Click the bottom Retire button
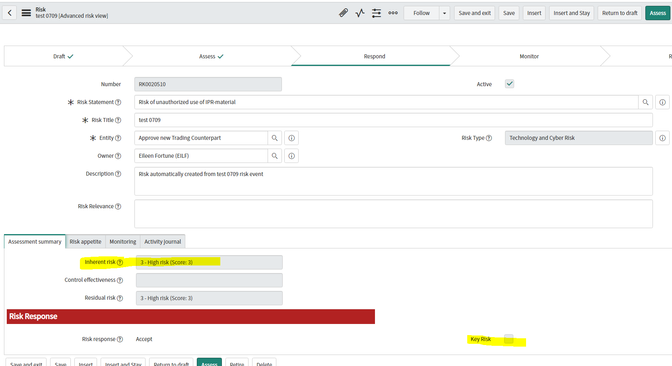 [x=237, y=363]
